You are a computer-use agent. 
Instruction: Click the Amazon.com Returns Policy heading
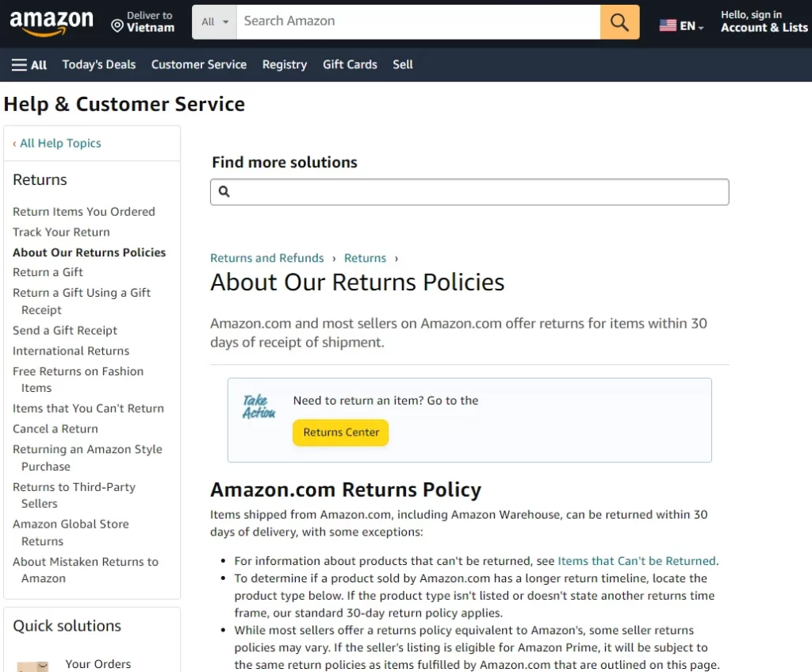(x=346, y=490)
